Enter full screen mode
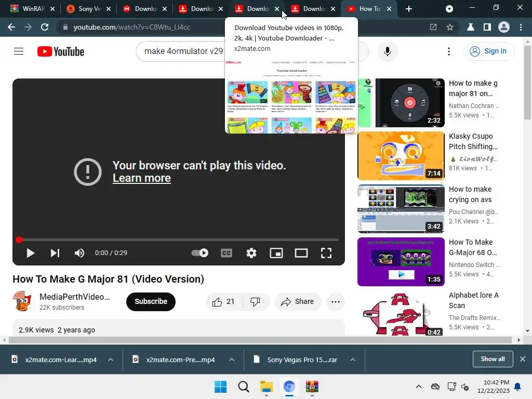 [326, 253]
